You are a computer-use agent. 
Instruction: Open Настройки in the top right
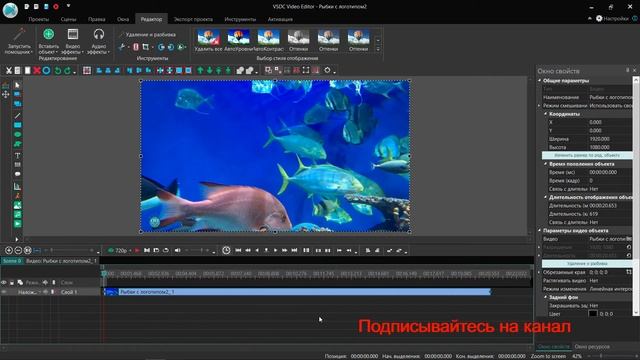click(x=612, y=18)
